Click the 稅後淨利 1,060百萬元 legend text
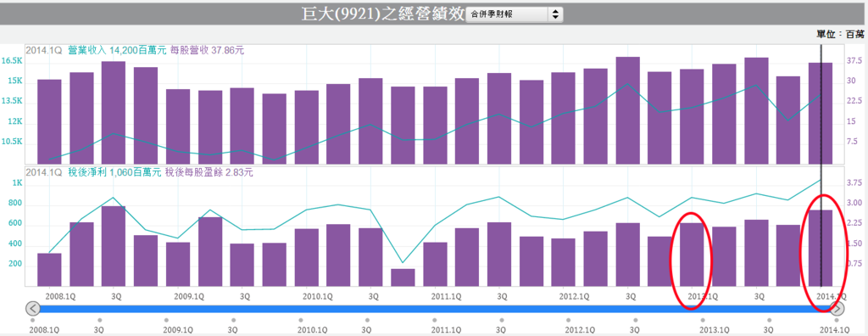Viewport: 868px width, 336px height. pyautogui.click(x=114, y=172)
